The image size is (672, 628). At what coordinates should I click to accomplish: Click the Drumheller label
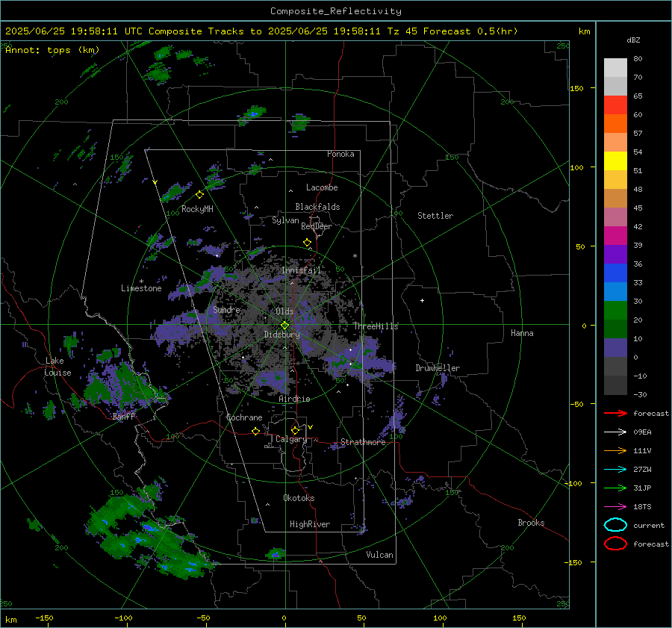(x=438, y=368)
